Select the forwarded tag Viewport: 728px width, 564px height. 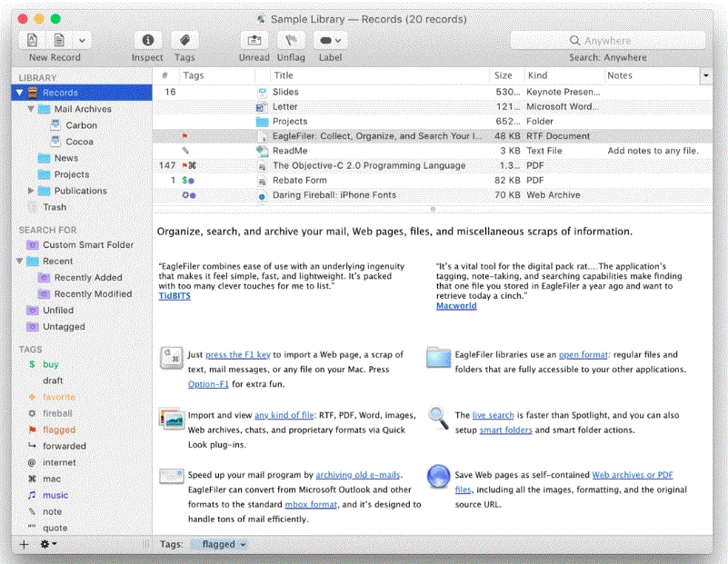click(64, 446)
